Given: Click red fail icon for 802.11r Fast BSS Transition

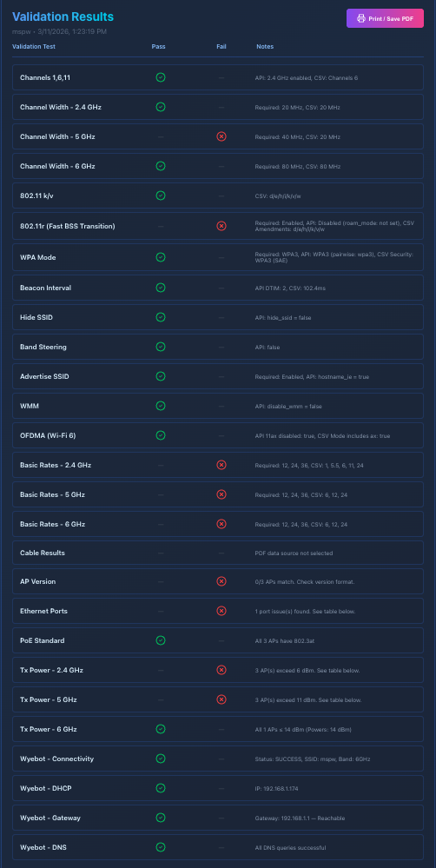Looking at the screenshot, I should pyautogui.click(x=221, y=226).
